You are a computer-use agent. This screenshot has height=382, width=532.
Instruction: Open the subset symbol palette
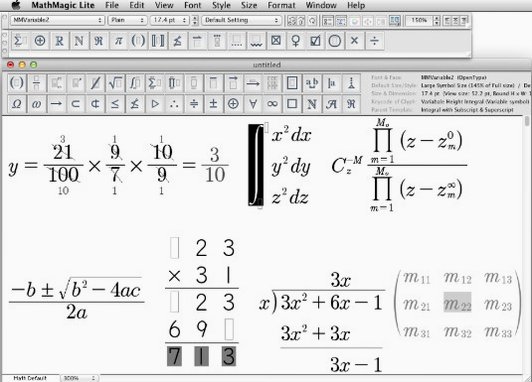pyautogui.click(x=76, y=103)
